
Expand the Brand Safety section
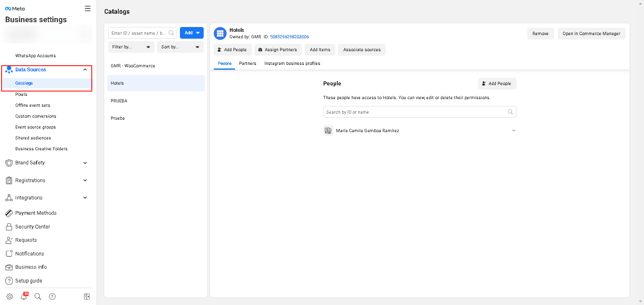tap(85, 163)
